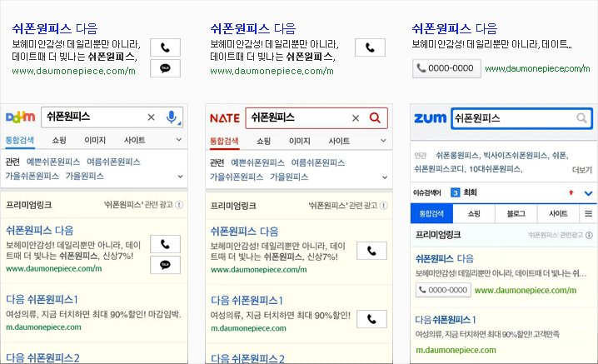The image size is (598, 364).
Task: Click the NATE logo
Action: pyautogui.click(x=225, y=118)
